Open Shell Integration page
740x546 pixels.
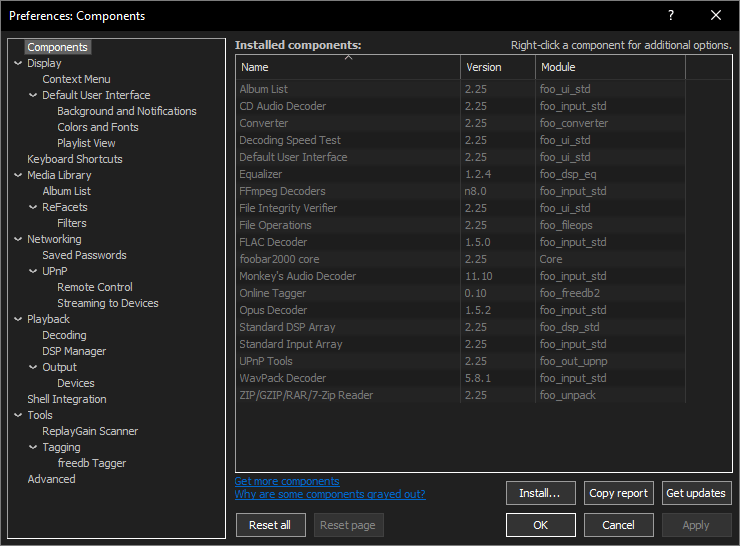point(66,399)
